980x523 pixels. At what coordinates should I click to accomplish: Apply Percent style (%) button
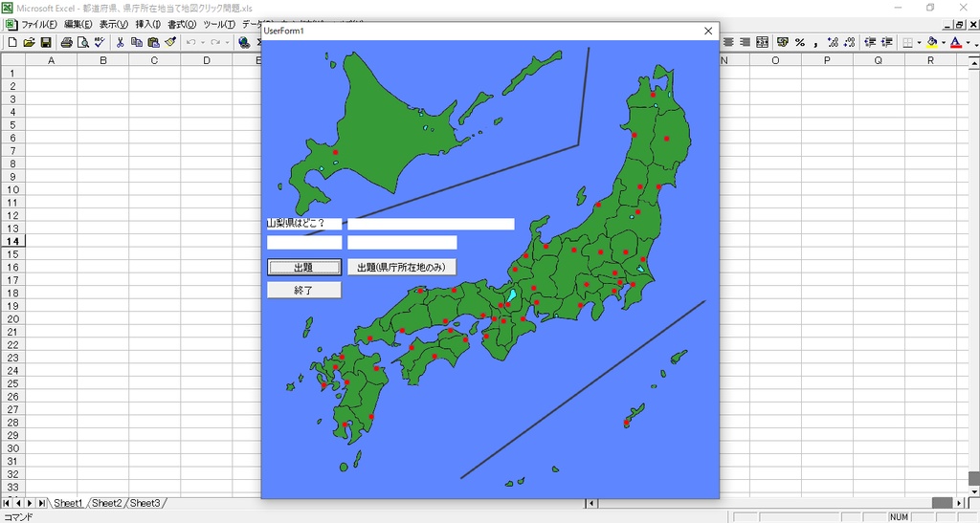pyautogui.click(x=800, y=42)
